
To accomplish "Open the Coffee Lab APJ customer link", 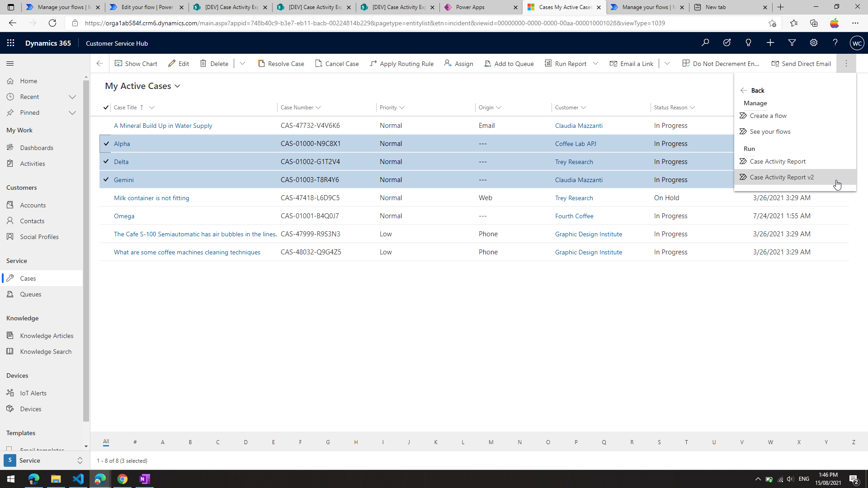I will click(x=575, y=144).
